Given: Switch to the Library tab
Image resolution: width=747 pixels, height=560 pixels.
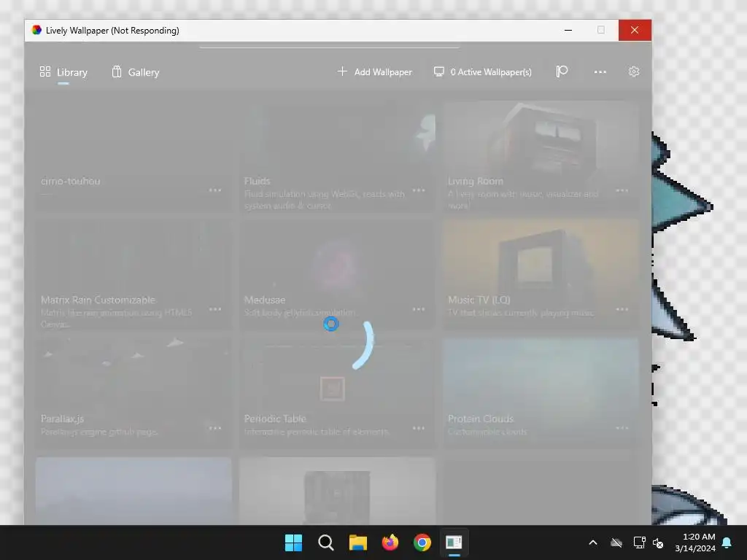Looking at the screenshot, I should [x=63, y=72].
